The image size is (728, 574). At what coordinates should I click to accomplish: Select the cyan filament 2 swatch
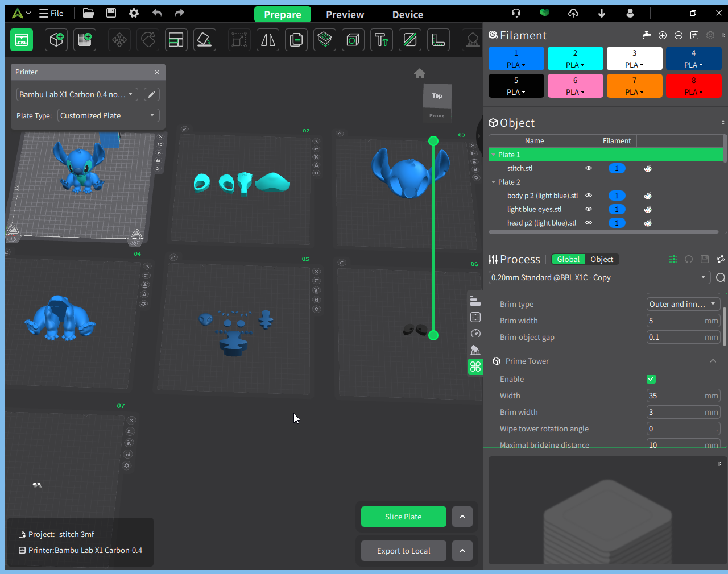tap(576, 59)
